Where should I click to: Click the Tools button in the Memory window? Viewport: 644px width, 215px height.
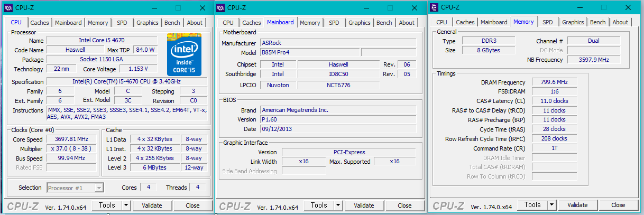point(532,205)
